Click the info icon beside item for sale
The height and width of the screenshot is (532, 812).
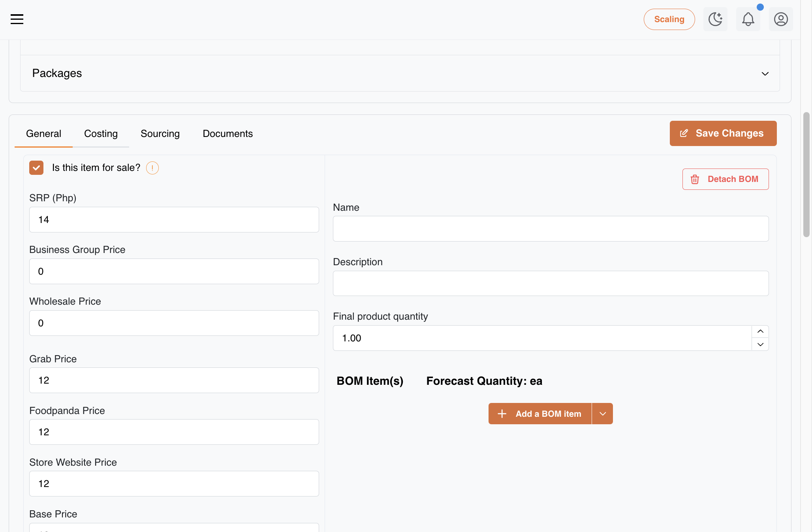coord(152,168)
